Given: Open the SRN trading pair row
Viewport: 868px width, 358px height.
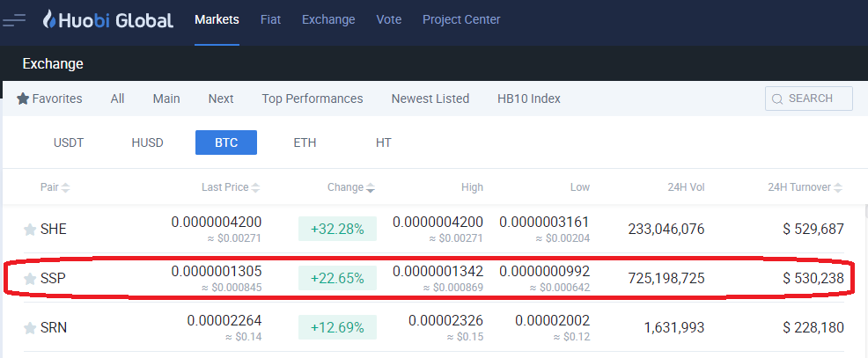Looking at the screenshot, I should [x=54, y=328].
